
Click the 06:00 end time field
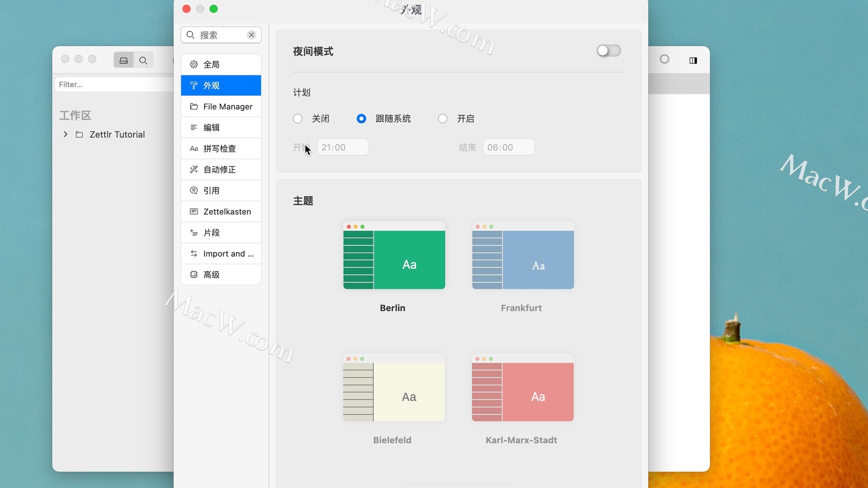[509, 147]
